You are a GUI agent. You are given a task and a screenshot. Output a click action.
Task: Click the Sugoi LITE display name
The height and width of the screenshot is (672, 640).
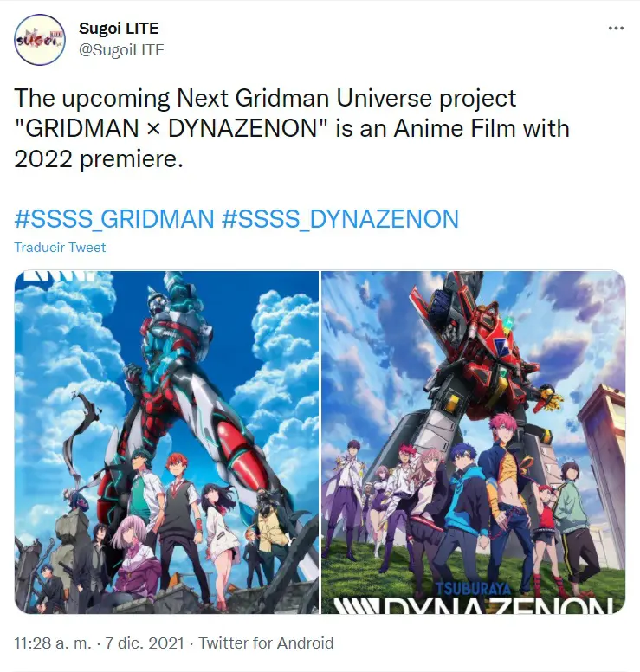pos(119,29)
